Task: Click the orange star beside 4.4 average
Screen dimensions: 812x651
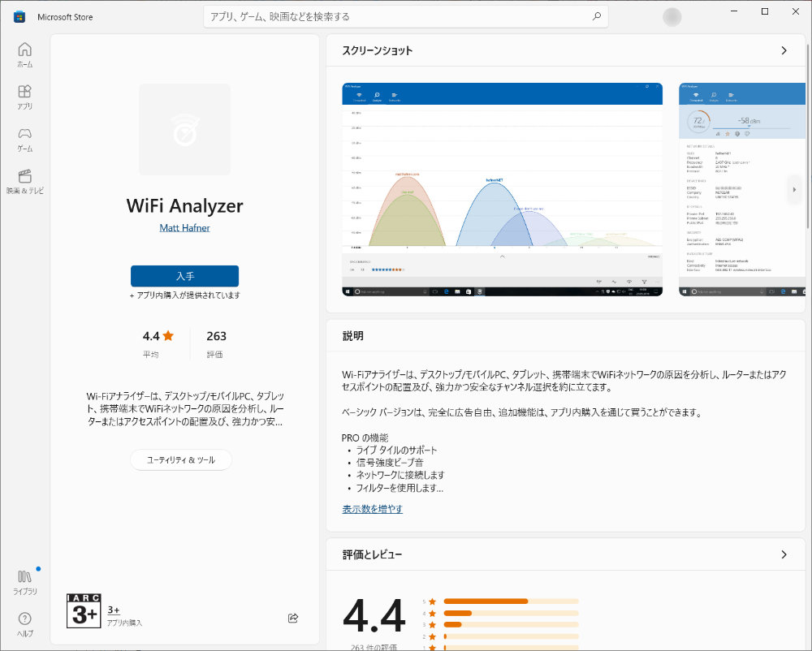Action: coord(168,336)
